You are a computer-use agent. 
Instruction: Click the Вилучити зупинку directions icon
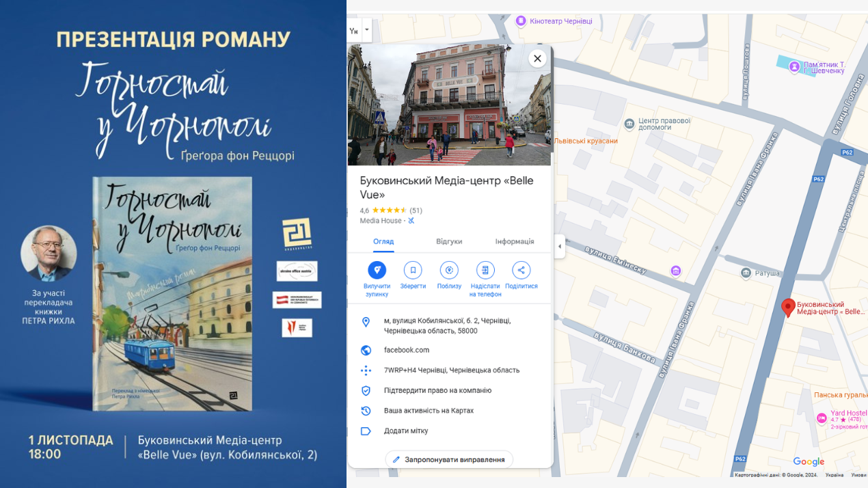377,270
